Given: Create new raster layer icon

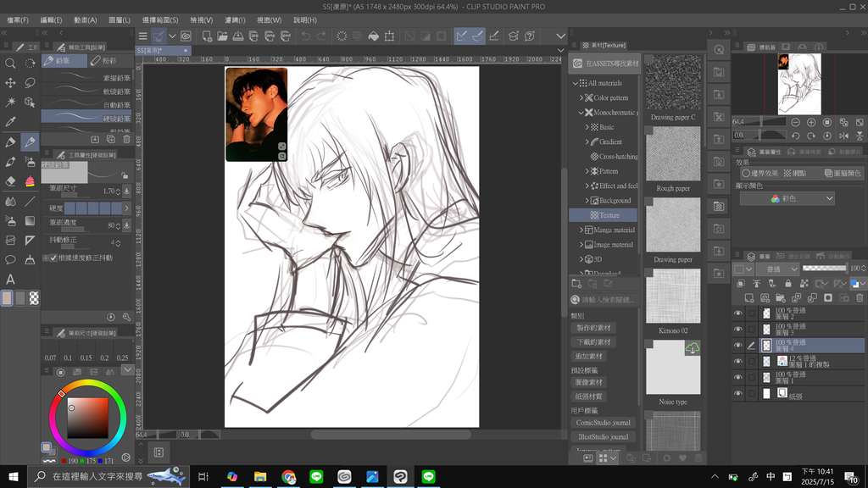Looking at the screenshot, I should pyautogui.click(x=749, y=298).
